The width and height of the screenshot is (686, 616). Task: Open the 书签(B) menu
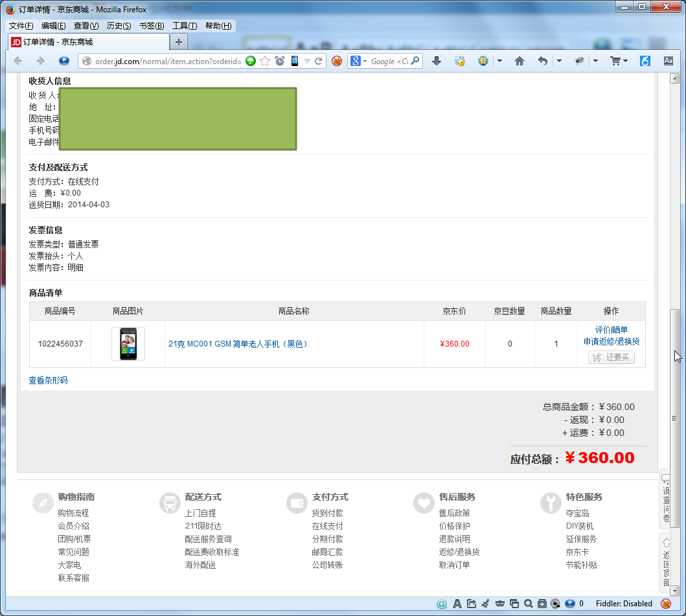pyautogui.click(x=152, y=26)
